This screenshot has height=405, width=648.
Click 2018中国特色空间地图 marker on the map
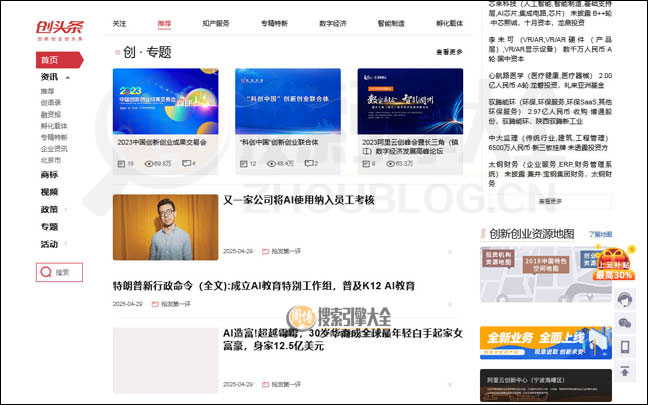coord(546,265)
